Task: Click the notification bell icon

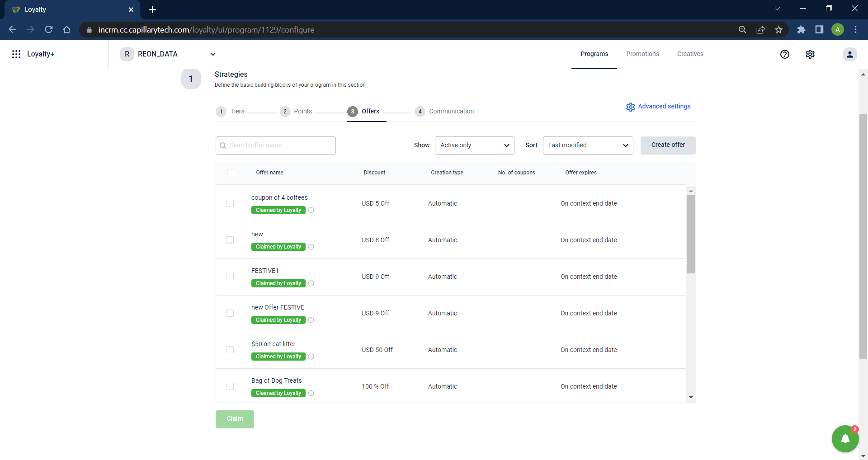Action: click(845, 439)
